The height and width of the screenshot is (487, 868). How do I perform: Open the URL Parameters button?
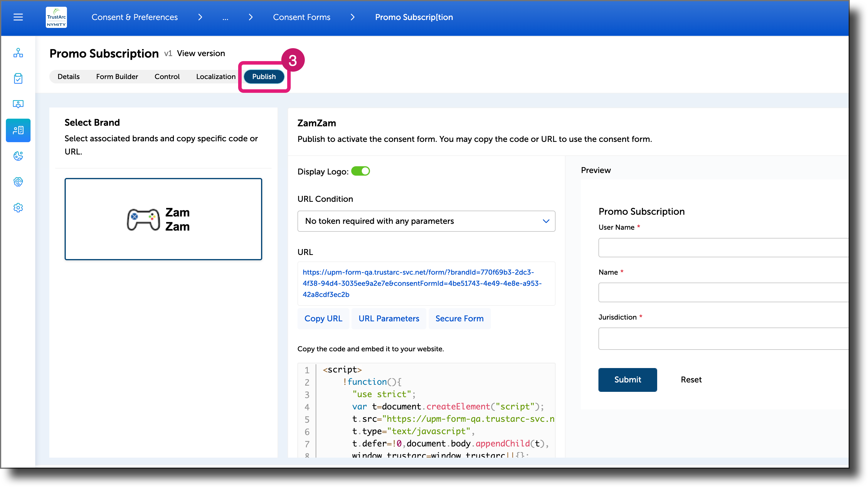pyautogui.click(x=389, y=318)
